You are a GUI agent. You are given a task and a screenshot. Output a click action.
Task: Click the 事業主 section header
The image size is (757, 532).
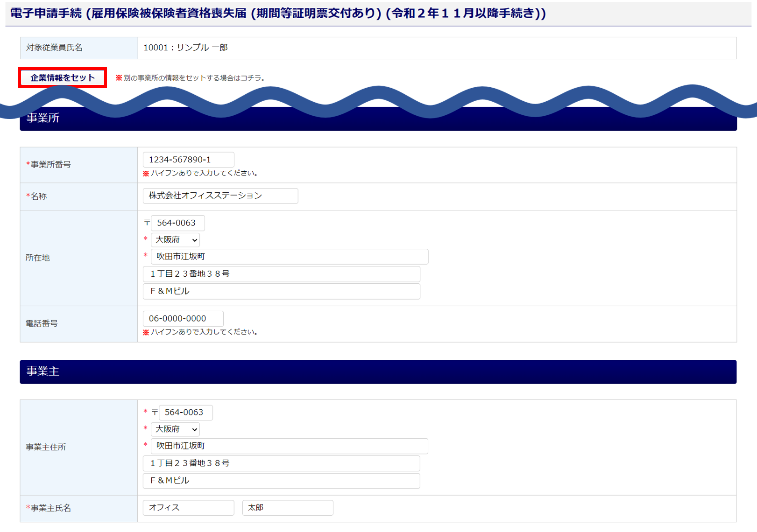point(378,372)
